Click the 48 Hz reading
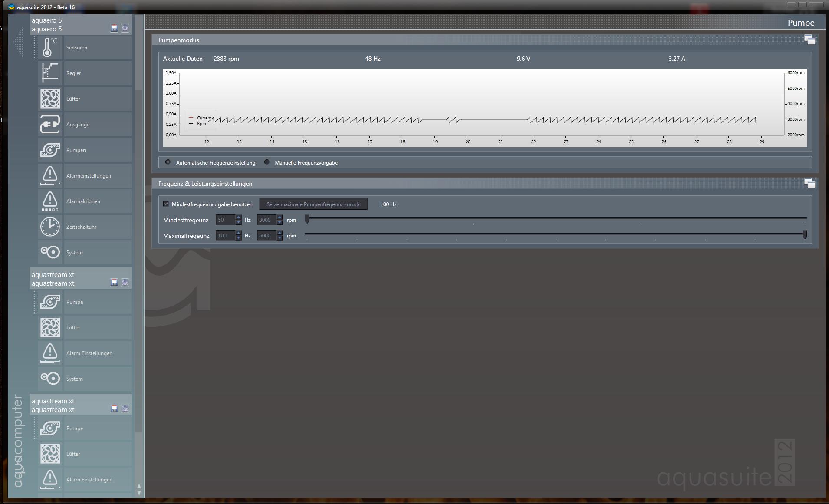The height and width of the screenshot is (504, 829). [373, 59]
